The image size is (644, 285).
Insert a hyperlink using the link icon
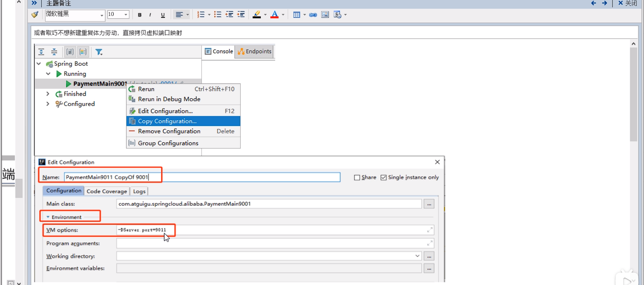[313, 15]
